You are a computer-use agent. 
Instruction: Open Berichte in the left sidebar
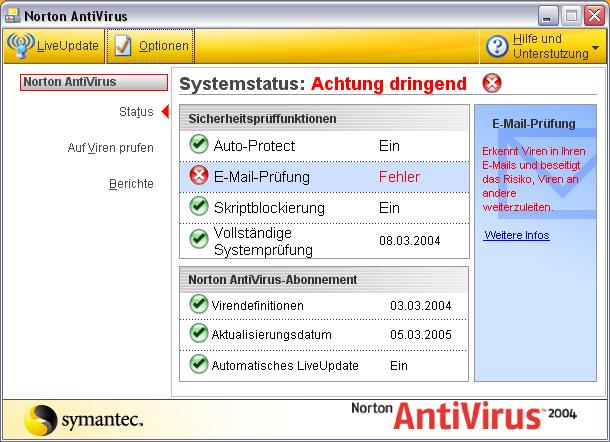pyautogui.click(x=131, y=184)
